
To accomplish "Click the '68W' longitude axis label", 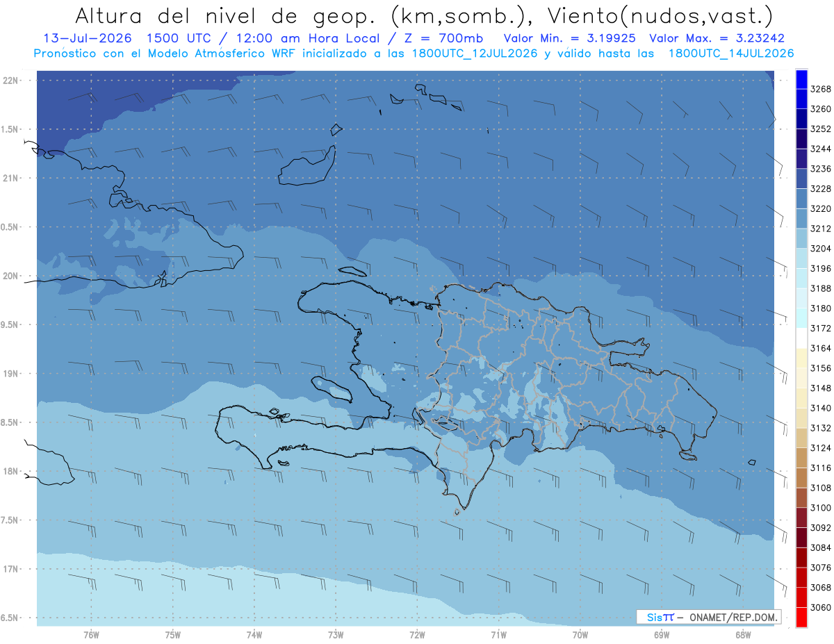I will click(x=743, y=635).
